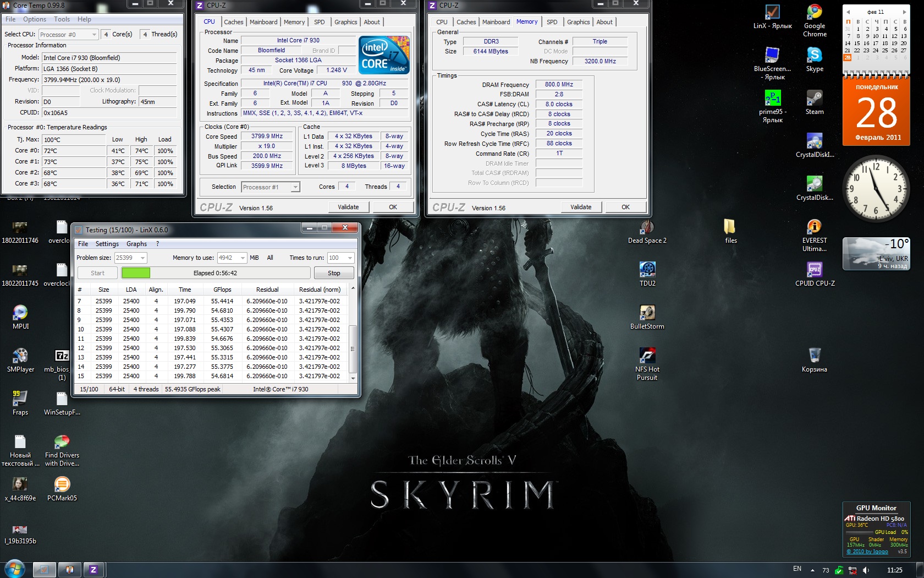Image resolution: width=924 pixels, height=578 pixels.
Task: Click the taskbar clock 11:25
Action: coord(894,570)
